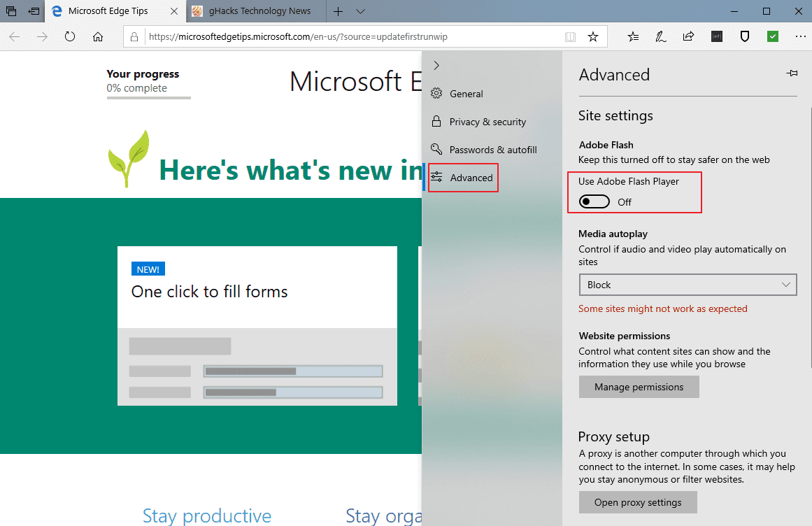Click the green checkmark extension icon
812x526 pixels.
coord(773,36)
